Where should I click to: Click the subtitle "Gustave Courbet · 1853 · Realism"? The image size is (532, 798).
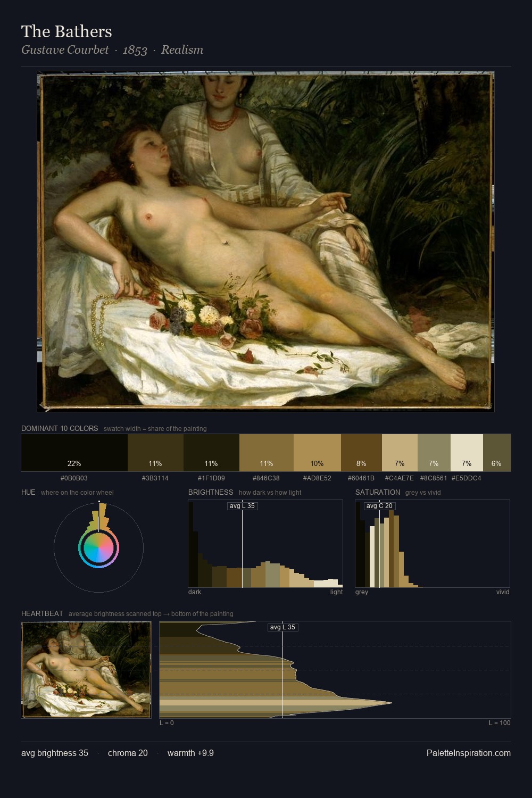tap(112, 50)
